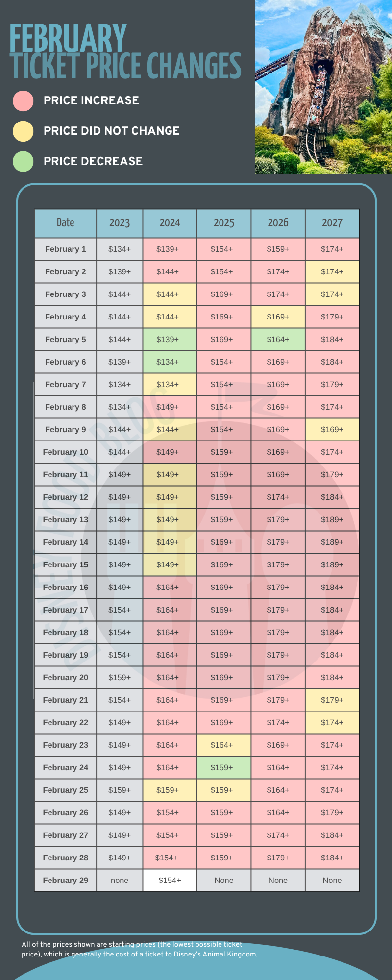Select the 2027 column header
The height and width of the screenshot is (980, 392).
[332, 223]
